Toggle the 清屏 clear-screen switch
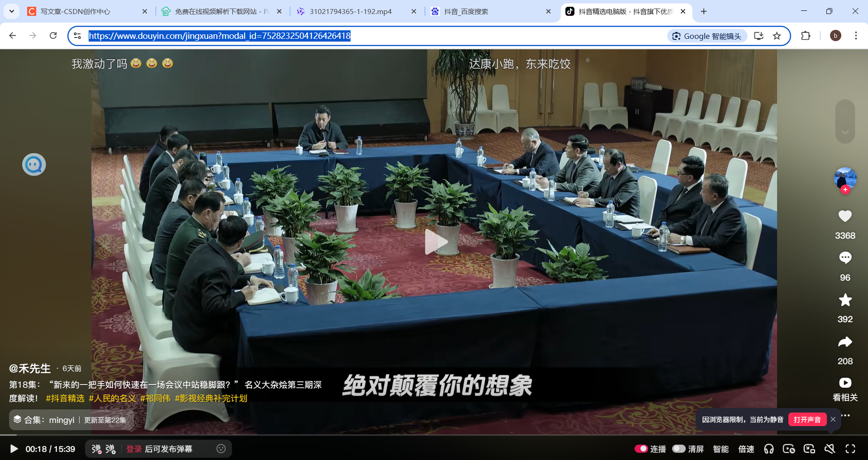Image resolution: width=868 pixels, height=460 pixels. pos(678,449)
